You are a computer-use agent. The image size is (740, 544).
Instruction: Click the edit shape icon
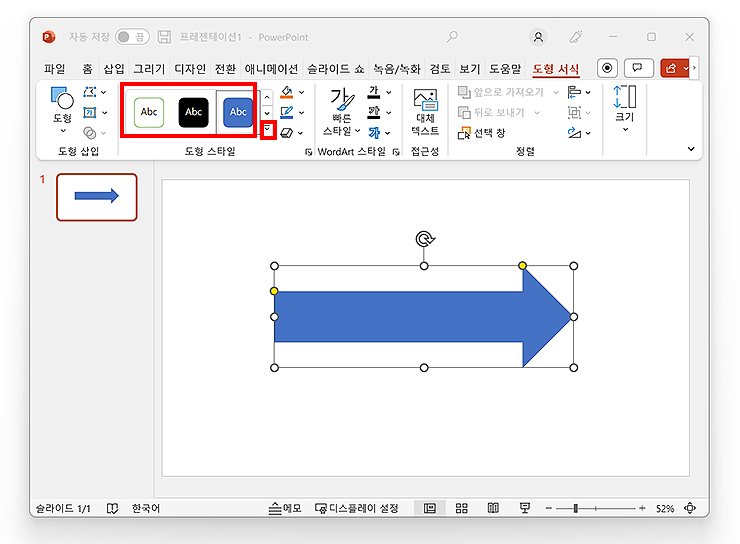point(90,92)
